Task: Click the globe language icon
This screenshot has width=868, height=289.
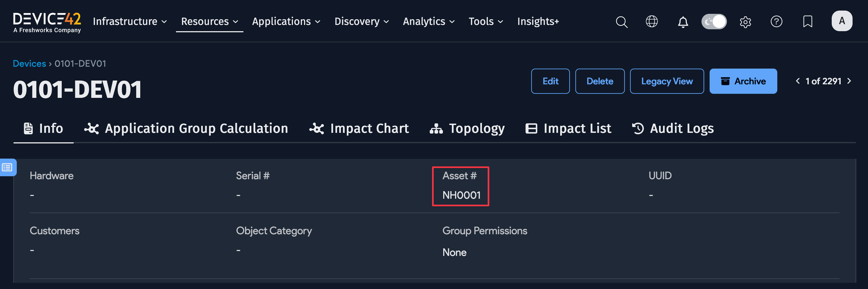Action: point(652,22)
